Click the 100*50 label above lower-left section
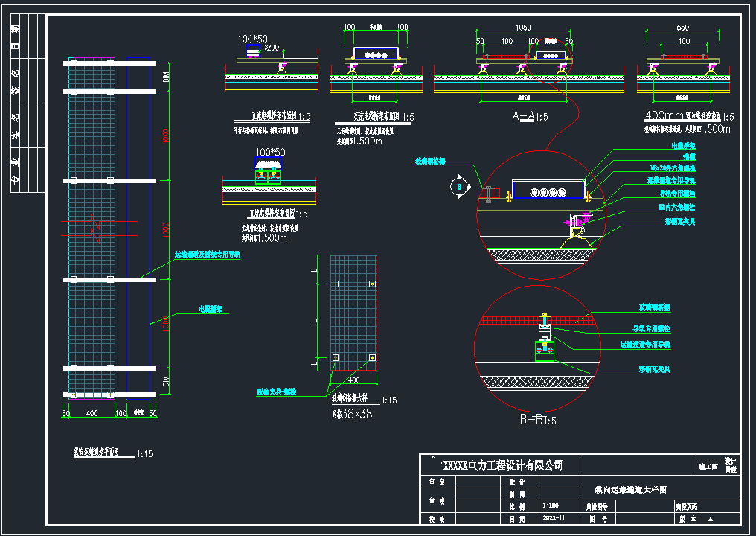 tap(269, 152)
